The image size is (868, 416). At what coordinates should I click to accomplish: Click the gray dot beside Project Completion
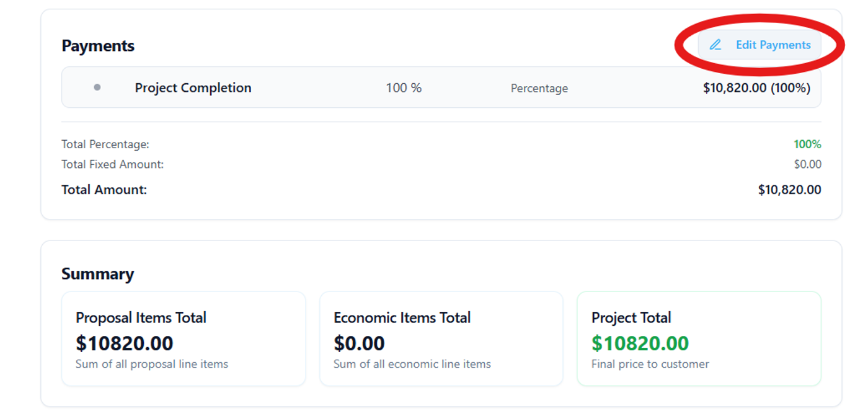97,87
